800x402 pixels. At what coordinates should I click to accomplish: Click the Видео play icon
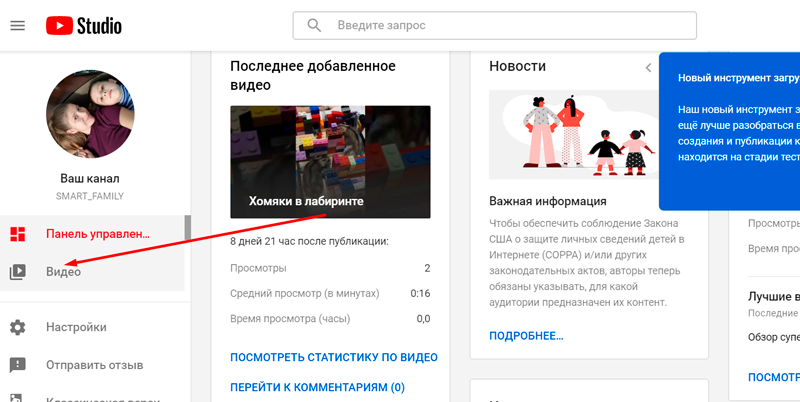[18, 271]
